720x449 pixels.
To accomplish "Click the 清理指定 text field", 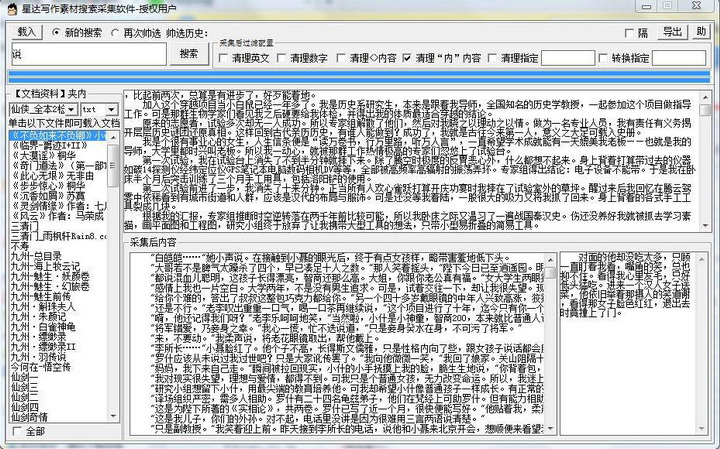I will pyautogui.click(x=568, y=58).
